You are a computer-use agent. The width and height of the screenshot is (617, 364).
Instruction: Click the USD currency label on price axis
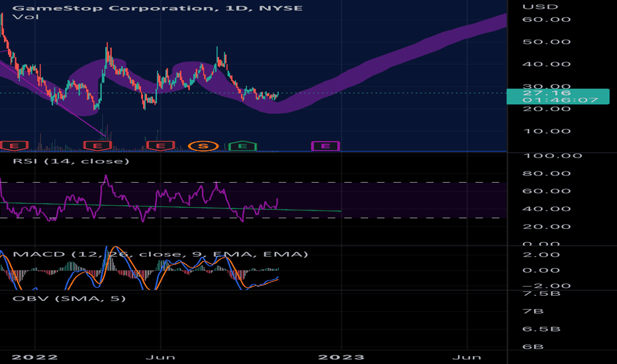point(540,7)
